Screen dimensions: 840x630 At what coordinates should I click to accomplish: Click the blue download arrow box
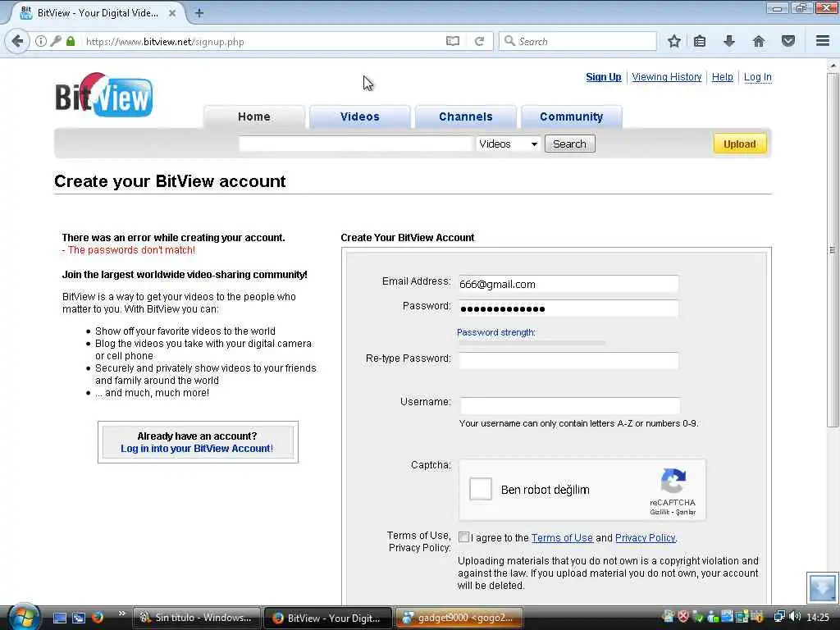point(822,588)
